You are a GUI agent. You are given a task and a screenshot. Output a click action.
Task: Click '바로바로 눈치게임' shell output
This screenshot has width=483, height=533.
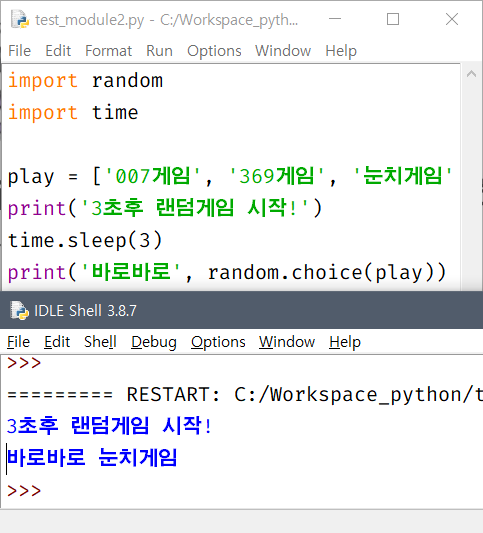92,458
